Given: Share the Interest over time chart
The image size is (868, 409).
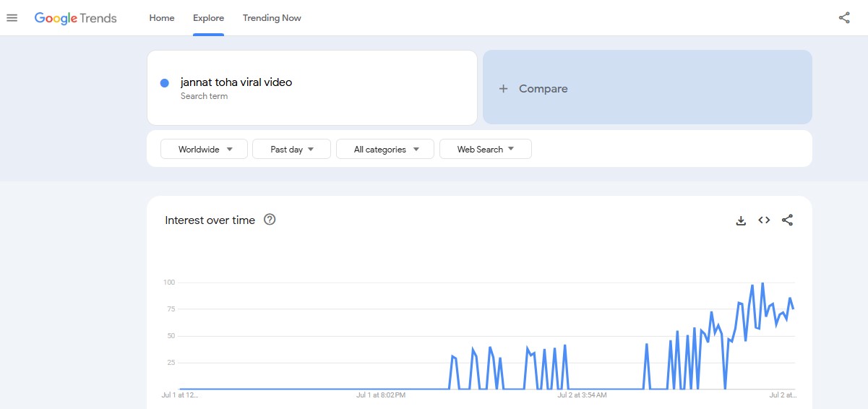Looking at the screenshot, I should coord(788,220).
